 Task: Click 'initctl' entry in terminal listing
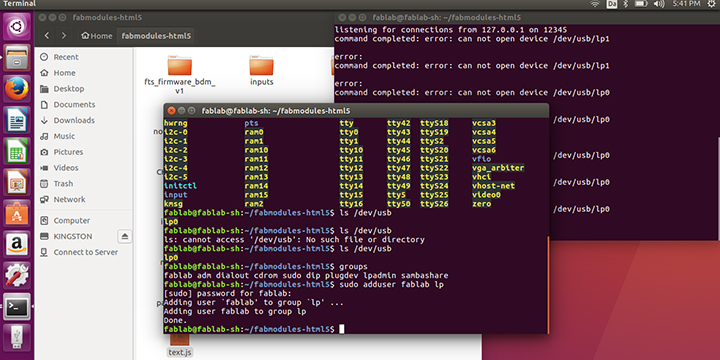point(180,186)
